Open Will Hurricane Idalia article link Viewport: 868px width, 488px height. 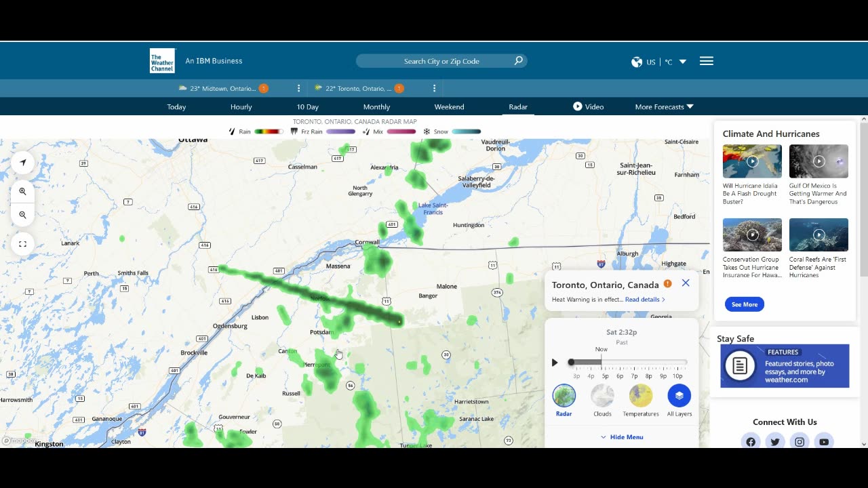(750, 194)
